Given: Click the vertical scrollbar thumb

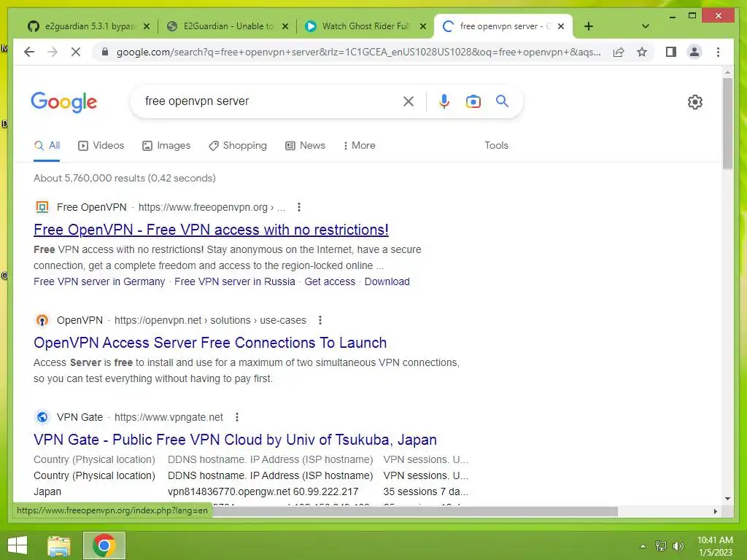Looking at the screenshot, I should pyautogui.click(x=727, y=122).
